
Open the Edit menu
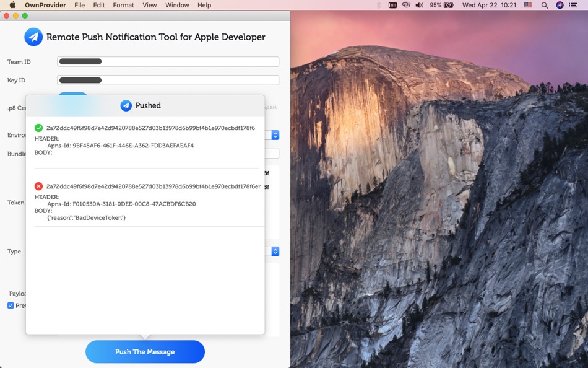(x=99, y=5)
